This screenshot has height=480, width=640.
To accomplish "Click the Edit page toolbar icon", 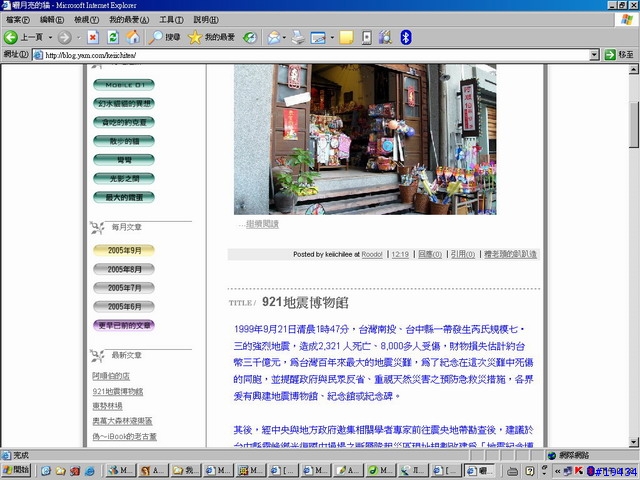I will coord(318,38).
